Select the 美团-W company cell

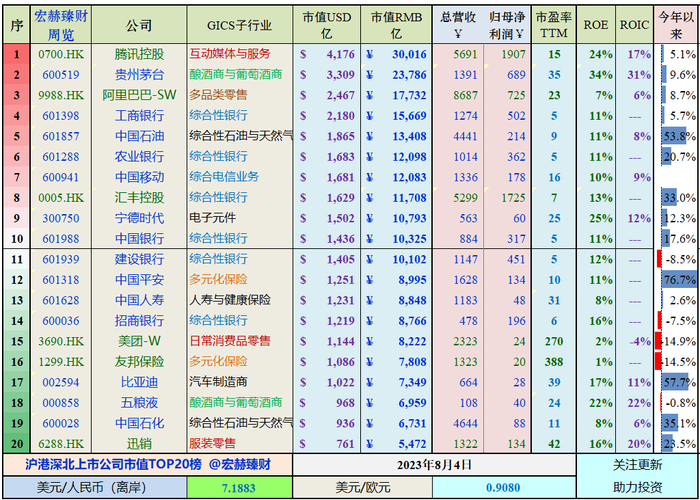[139, 341]
